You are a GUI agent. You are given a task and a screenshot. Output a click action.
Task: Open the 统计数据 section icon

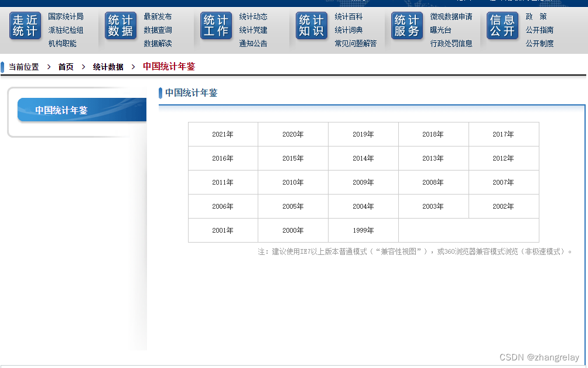coord(121,26)
